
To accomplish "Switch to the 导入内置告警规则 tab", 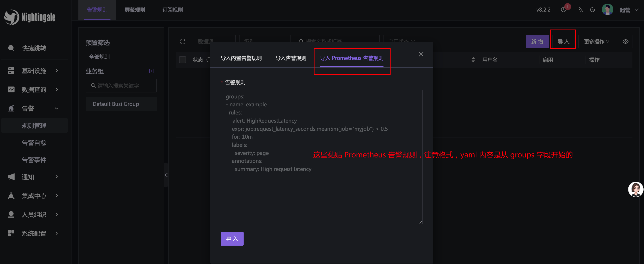I will point(241,58).
